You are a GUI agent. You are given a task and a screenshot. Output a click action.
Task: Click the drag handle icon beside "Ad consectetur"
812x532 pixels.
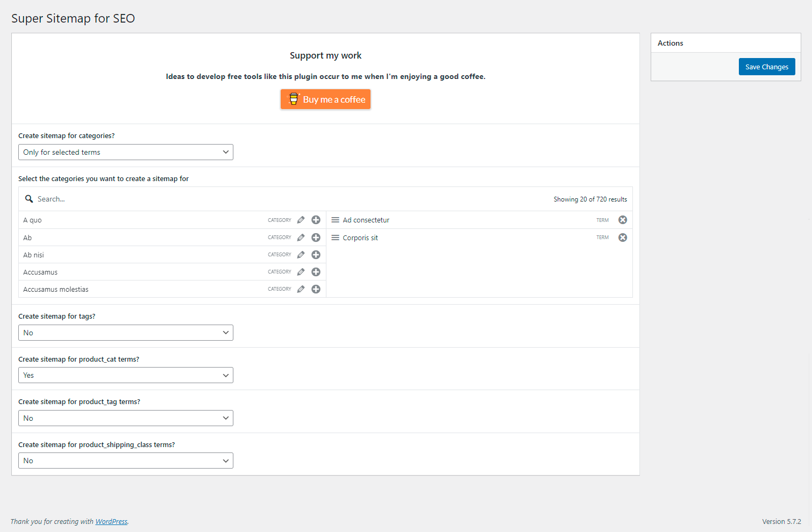click(x=335, y=219)
